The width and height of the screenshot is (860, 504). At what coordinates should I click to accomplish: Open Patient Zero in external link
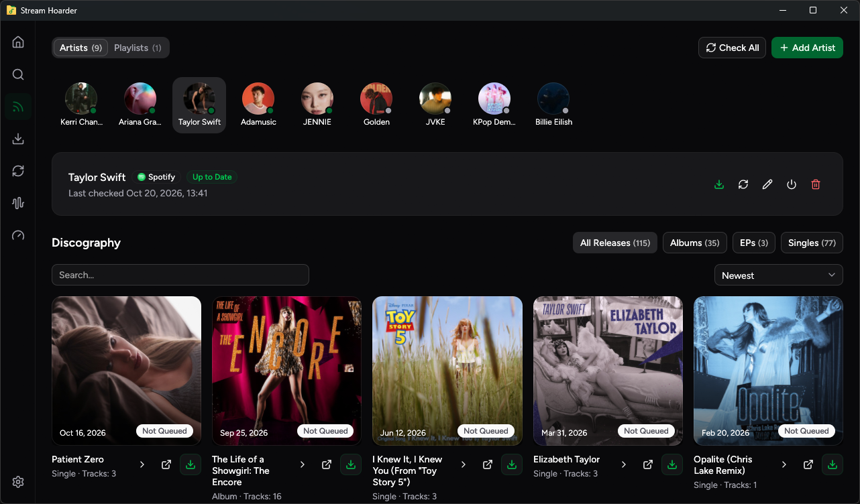tap(166, 464)
